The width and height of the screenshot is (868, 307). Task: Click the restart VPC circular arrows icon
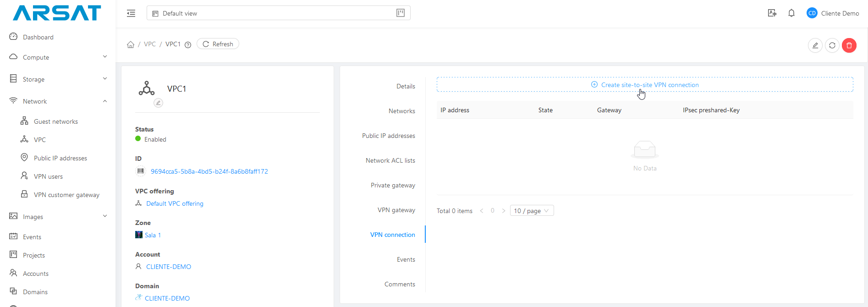[832, 45]
